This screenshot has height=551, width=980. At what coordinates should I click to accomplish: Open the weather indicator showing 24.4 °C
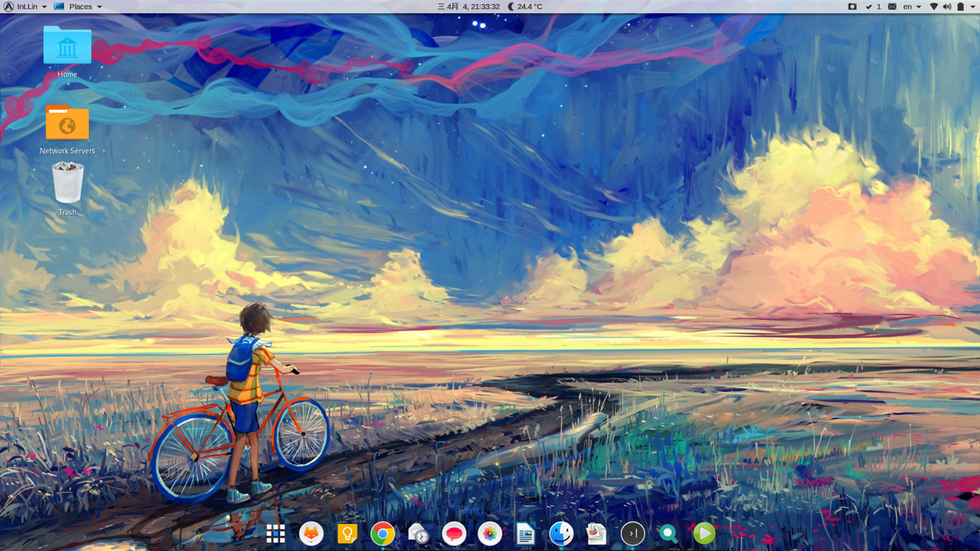tap(525, 7)
